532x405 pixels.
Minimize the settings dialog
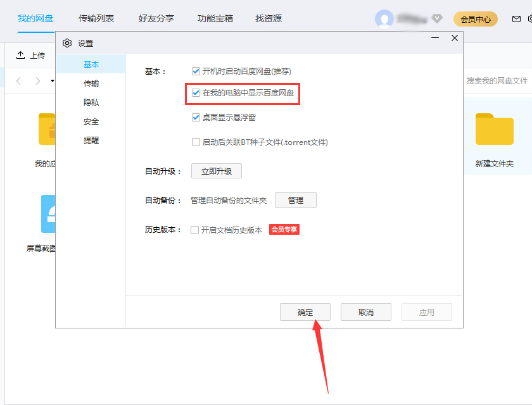pos(435,38)
